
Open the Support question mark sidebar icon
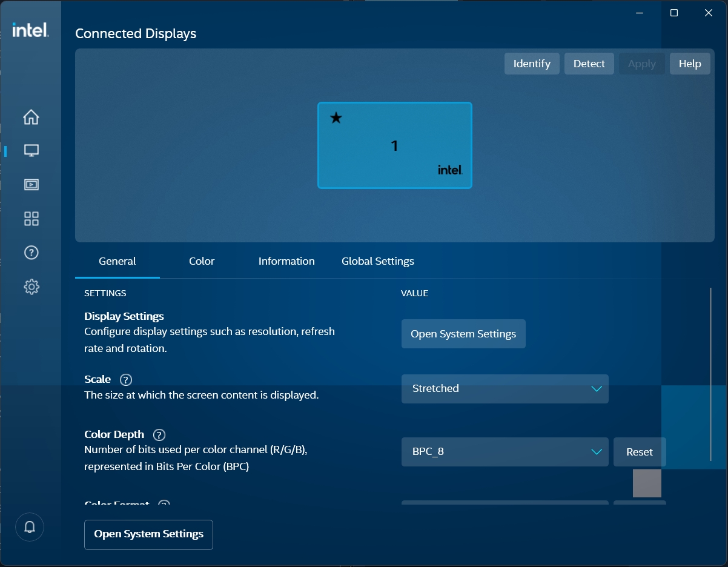pos(31,253)
